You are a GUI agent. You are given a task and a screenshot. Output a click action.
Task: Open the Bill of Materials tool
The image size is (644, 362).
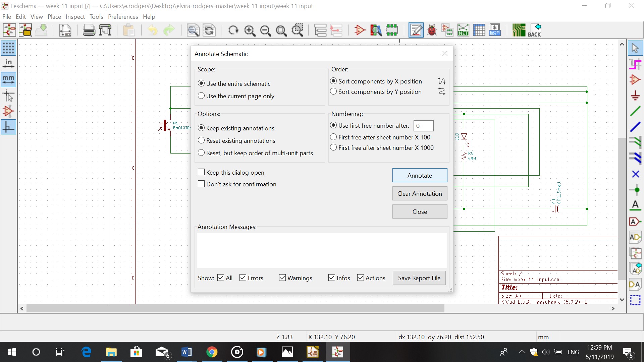pos(495,30)
